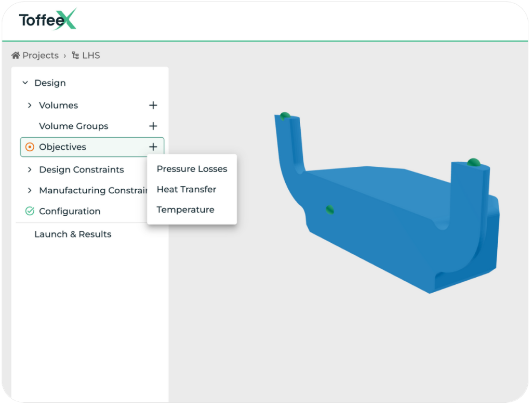Click the blue 3D model body

pyautogui.click(x=395, y=224)
